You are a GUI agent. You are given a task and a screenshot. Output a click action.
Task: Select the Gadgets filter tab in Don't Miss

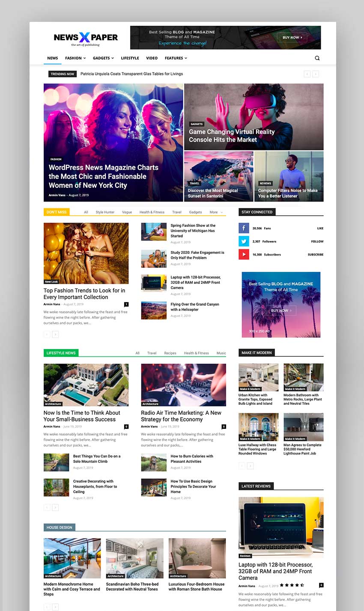coord(195,212)
